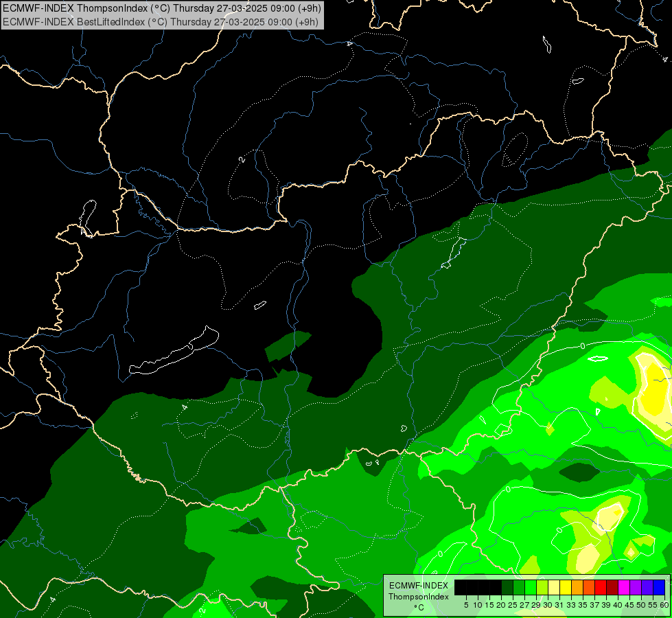This screenshot has width=672, height=618.
Task: Select the magenta 40–45 legend swatch
Action: 624,587
